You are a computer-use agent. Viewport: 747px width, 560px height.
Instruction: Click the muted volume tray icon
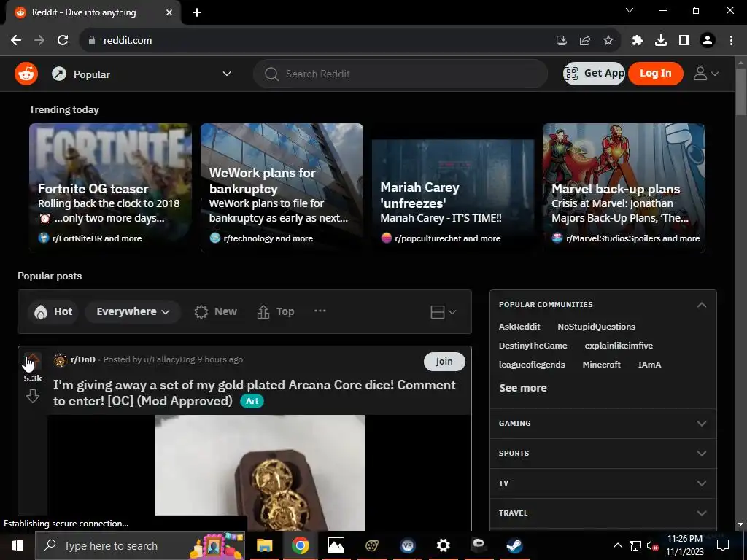[652, 545]
